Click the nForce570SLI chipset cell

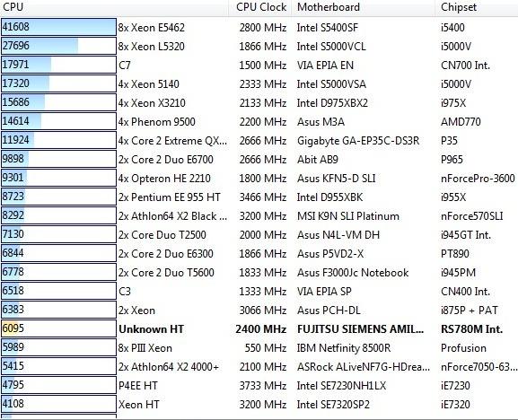pyautogui.click(x=471, y=216)
